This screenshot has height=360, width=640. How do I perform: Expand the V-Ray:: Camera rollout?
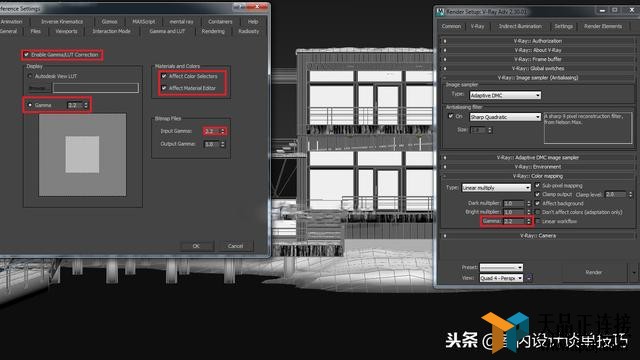click(537, 236)
